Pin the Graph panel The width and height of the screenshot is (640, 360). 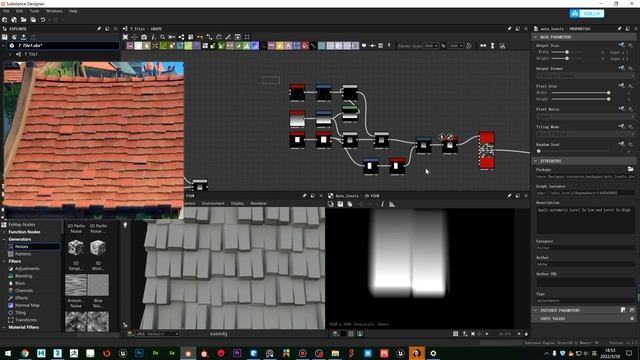pyautogui.click(x=509, y=29)
